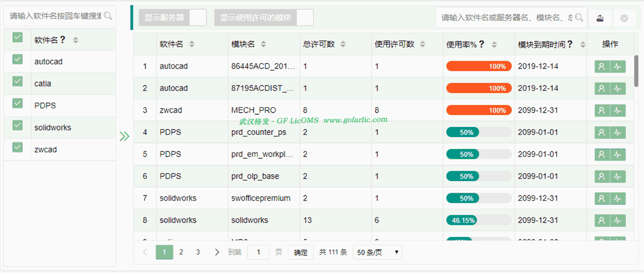Image resolution: width=644 pixels, height=273 pixels.
Task: Open the 50 条/页 page size dropdown
Action: tap(377, 252)
